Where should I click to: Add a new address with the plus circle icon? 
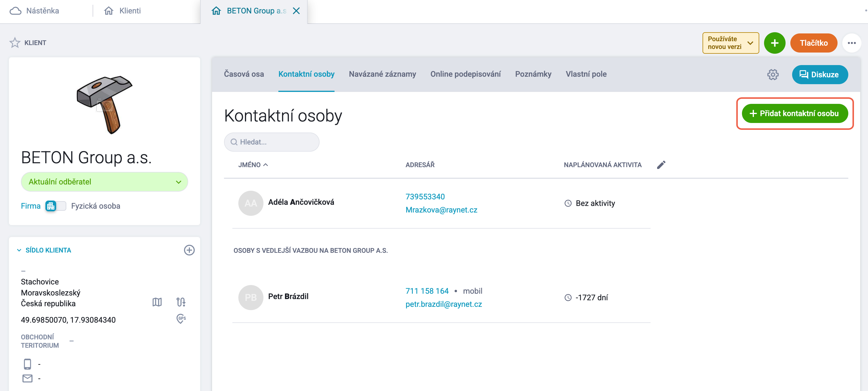189,250
